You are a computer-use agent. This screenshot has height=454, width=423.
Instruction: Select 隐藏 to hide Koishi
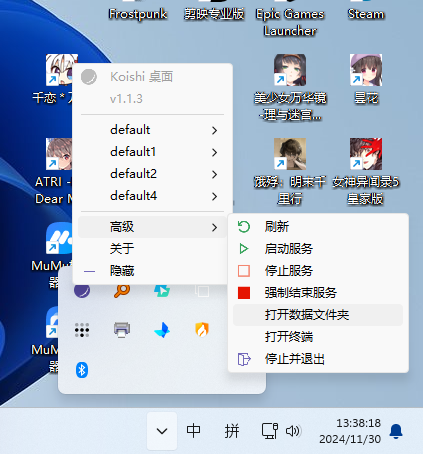tap(152, 271)
